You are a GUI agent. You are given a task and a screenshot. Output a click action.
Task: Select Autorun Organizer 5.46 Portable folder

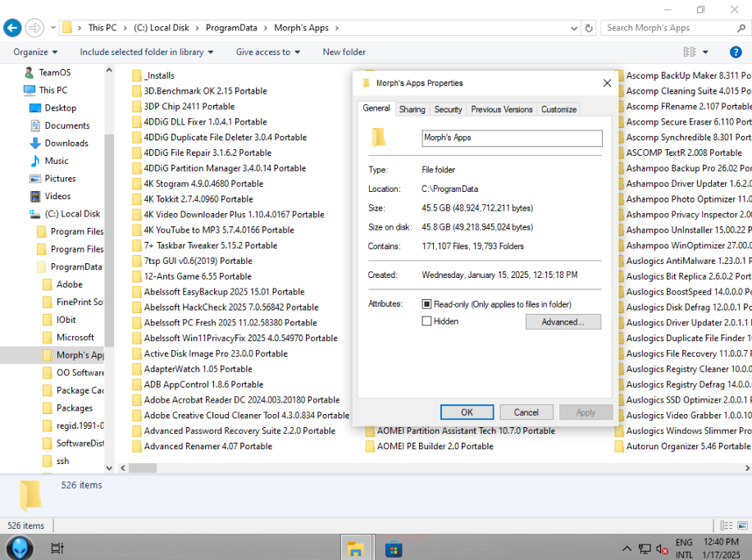click(683, 446)
